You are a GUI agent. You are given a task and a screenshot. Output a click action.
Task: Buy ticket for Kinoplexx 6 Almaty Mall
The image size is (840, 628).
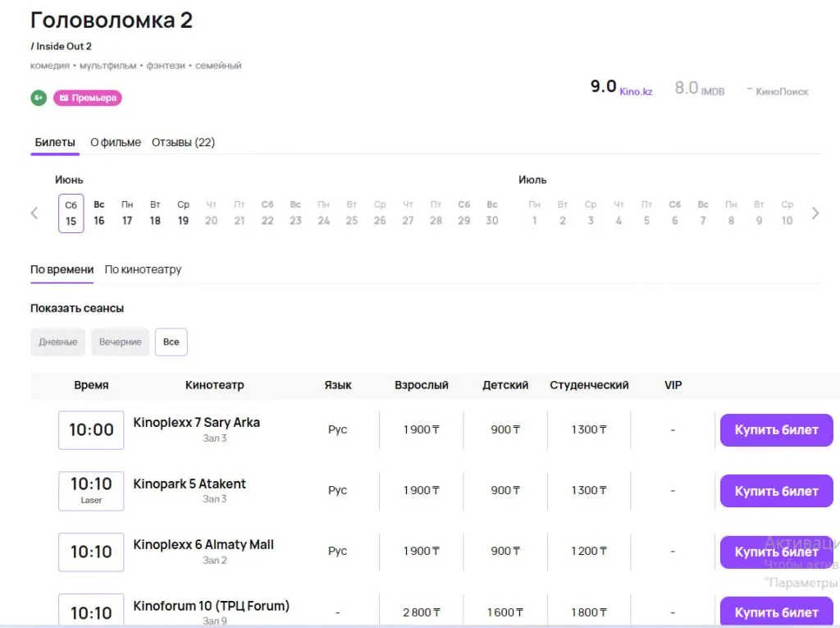point(776,552)
